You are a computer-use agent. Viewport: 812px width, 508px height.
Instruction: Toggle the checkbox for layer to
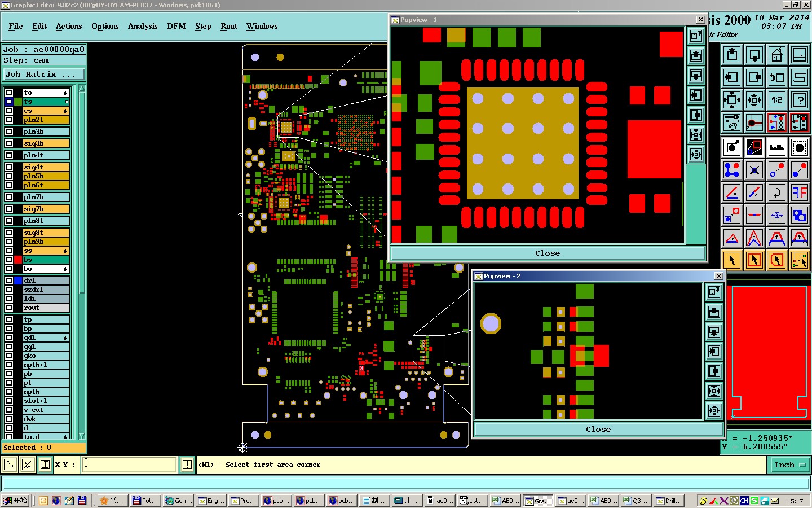click(9, 93)
